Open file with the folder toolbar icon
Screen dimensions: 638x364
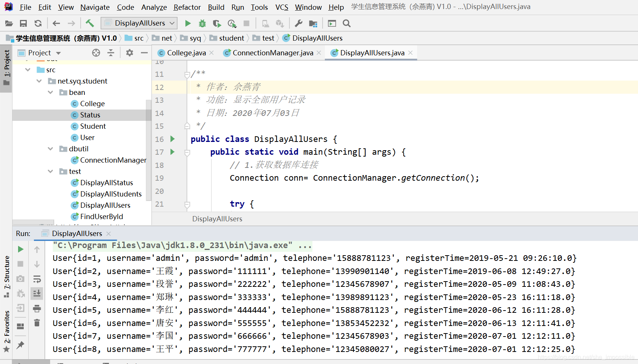tap(9, 23)
